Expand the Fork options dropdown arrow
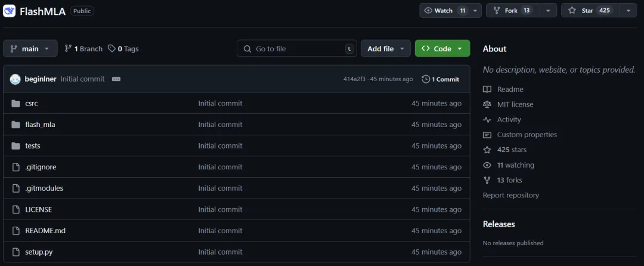 coord(549,11)
